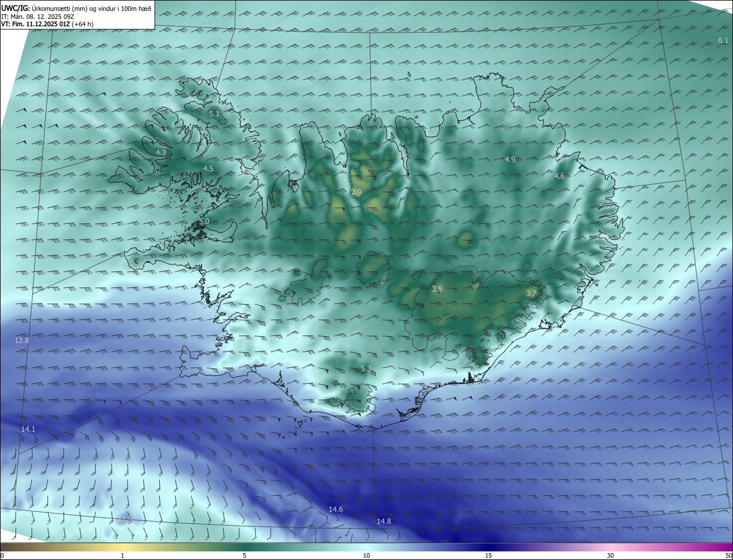Click the '14.1' value label
The image size is (733, 560).
pyautogui.click(x=28, y=429)
